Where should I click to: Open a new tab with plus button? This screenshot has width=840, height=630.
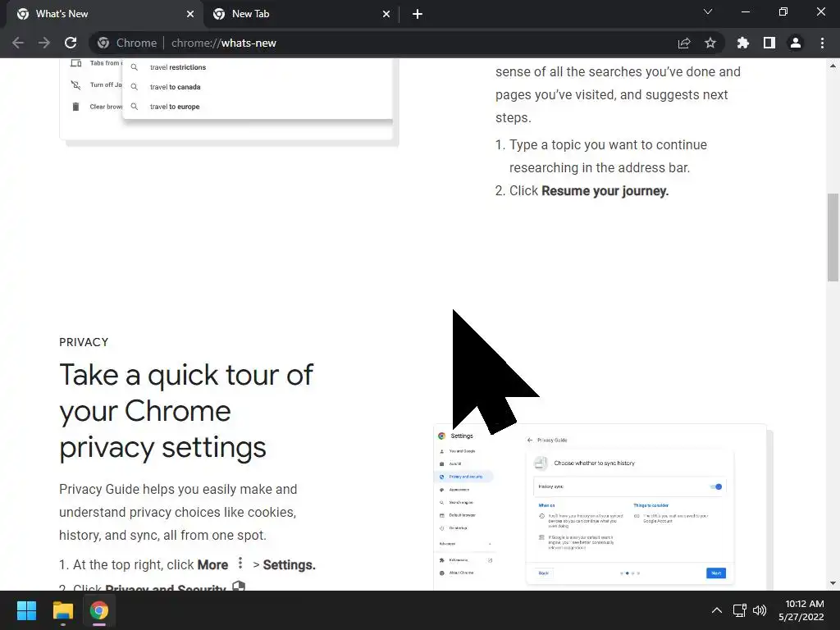(x=418, y=14)
